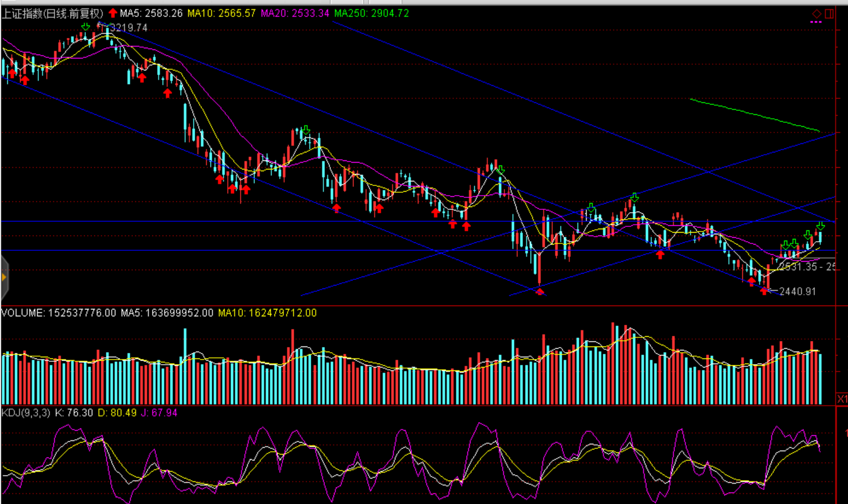Select the VOLUME indicator header
This screenshot has height=504, width=848.
point(22,313)
